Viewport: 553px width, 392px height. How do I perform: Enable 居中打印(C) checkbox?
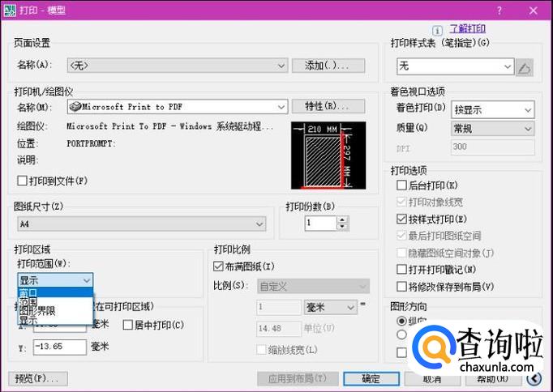click(127, 325)
